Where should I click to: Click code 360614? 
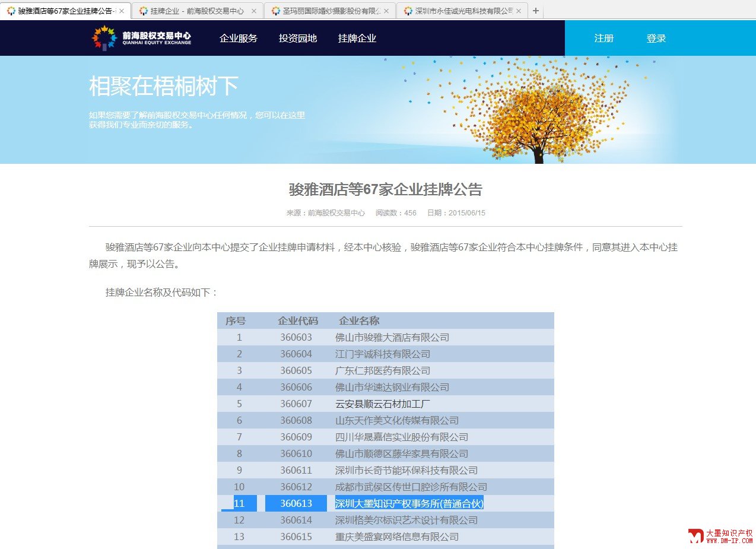[x=296, y=520]
